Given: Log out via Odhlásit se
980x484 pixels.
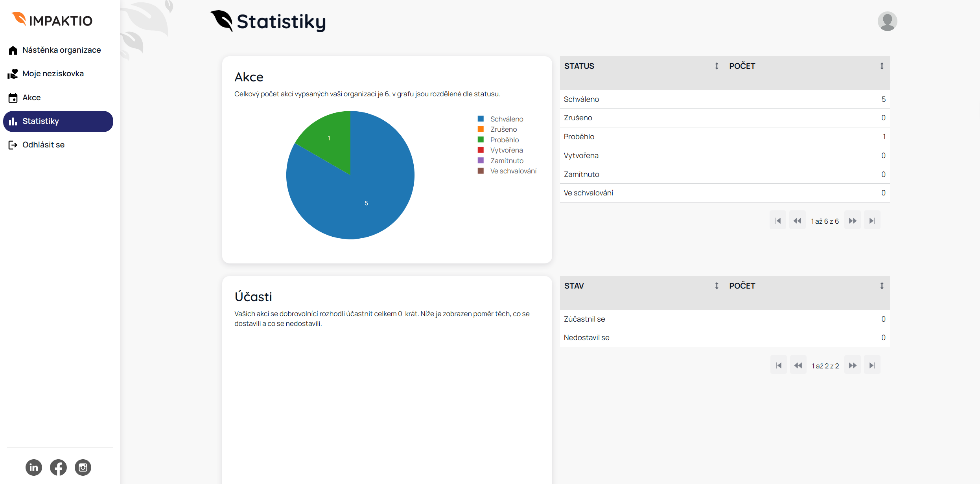Looking at the screenshot, I should tap(43, 145).
